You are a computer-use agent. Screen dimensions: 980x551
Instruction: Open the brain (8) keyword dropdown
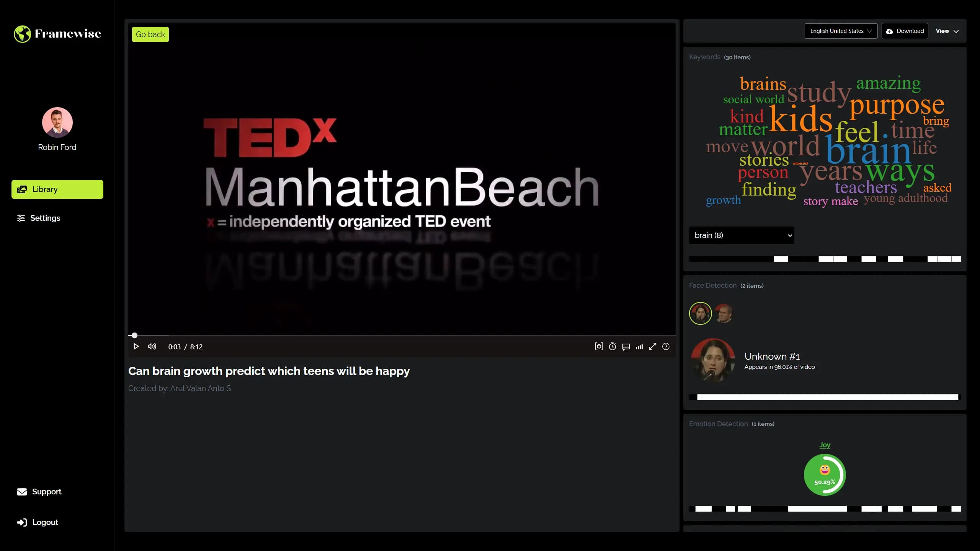tap(742, 235)
